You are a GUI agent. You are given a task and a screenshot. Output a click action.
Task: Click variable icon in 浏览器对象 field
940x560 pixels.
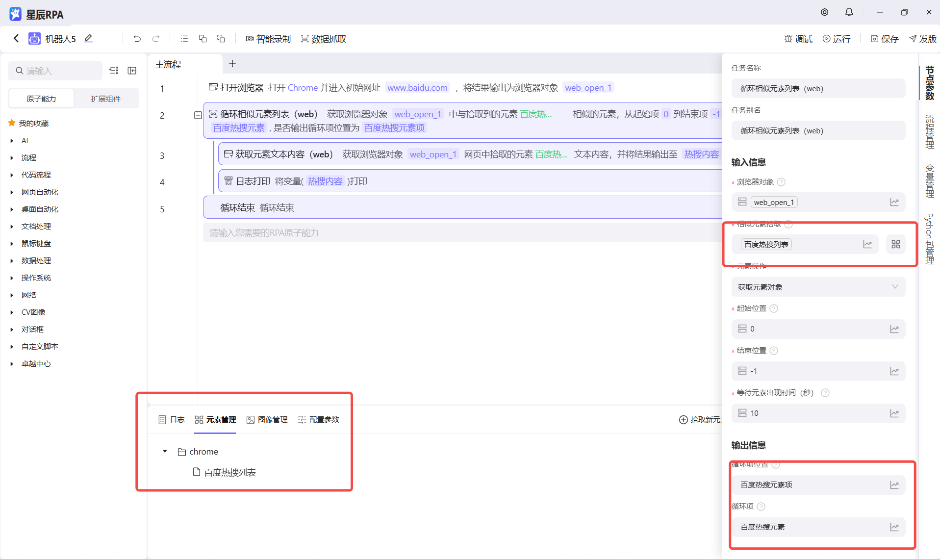[x=894, y=202]
